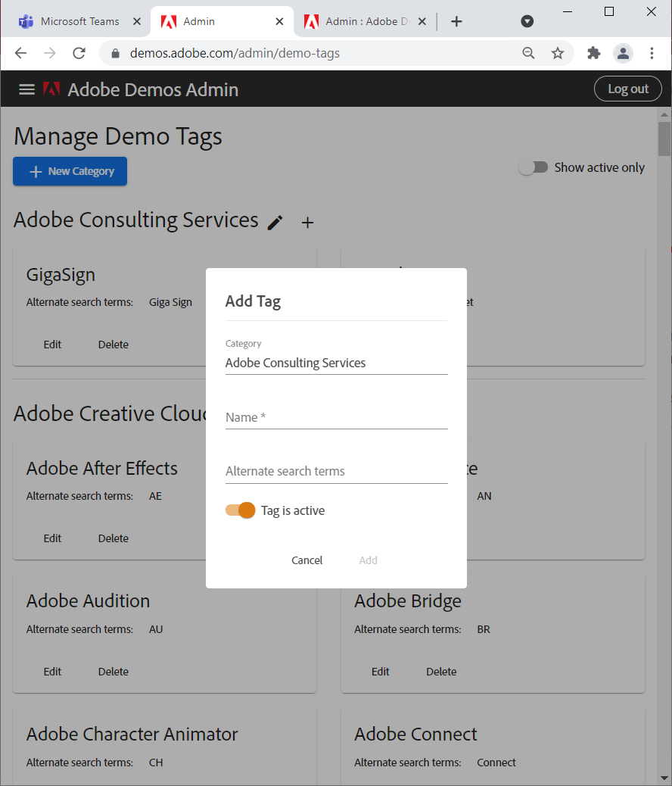Click the address bar URL

pos(235,53)
